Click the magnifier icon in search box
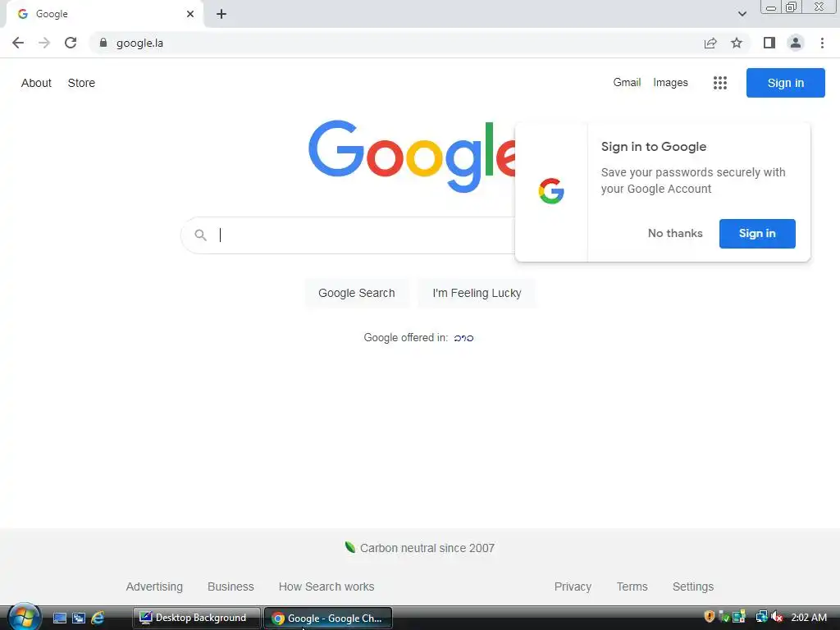The image size is (840, 630). [x=200, y=235]
